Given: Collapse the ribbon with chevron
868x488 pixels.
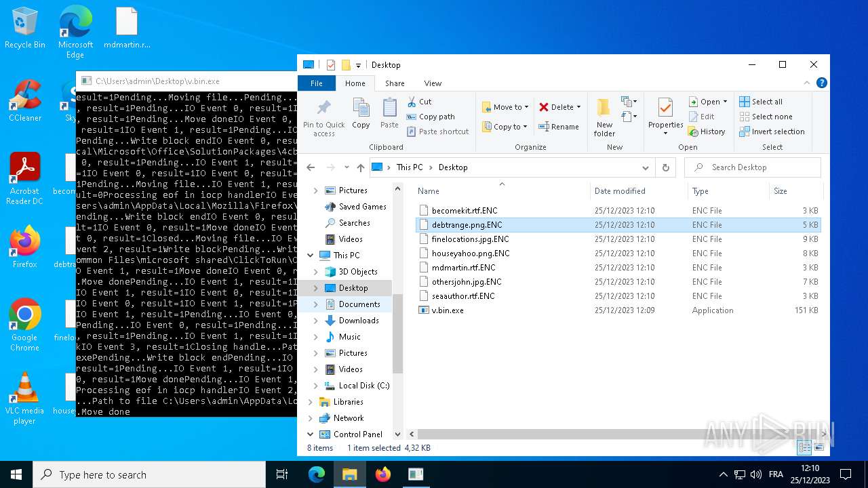Looking at the screenshot, I should (x=808, y=83).
